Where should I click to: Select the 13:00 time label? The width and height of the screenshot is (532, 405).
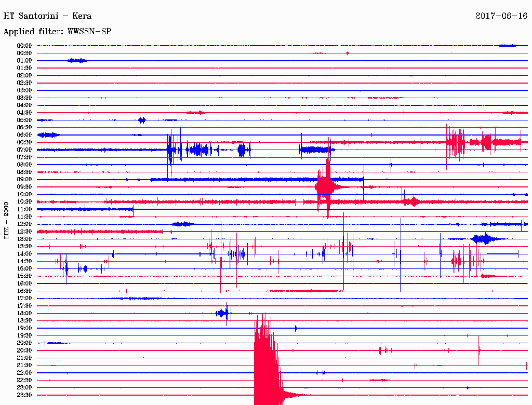coord(24,239)
